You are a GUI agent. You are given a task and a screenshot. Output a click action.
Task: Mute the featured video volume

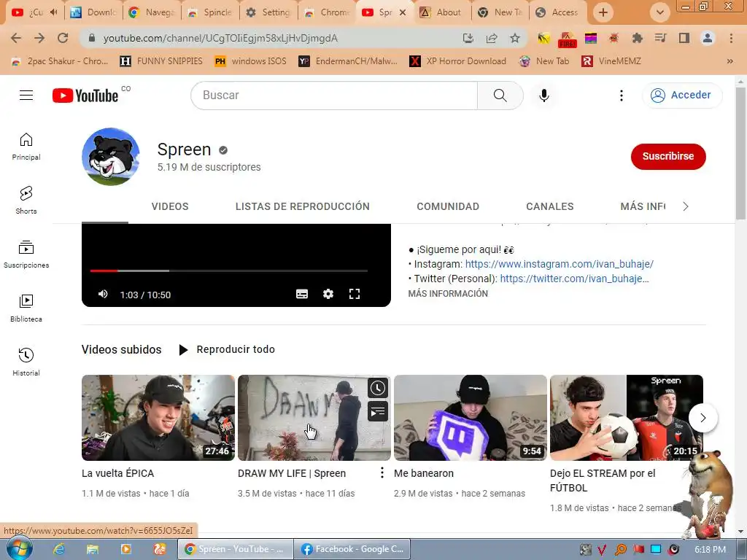tap(103, 295)
